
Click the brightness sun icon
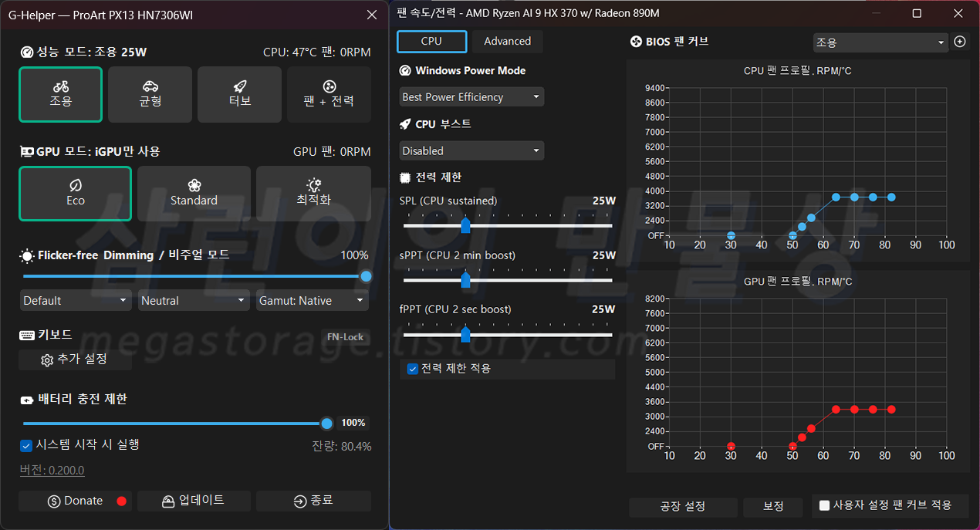(x=27, y=255)
